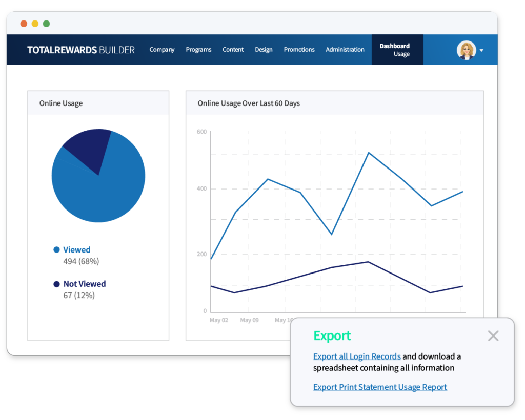Open the Promotions menu

[x=299, y=49]
